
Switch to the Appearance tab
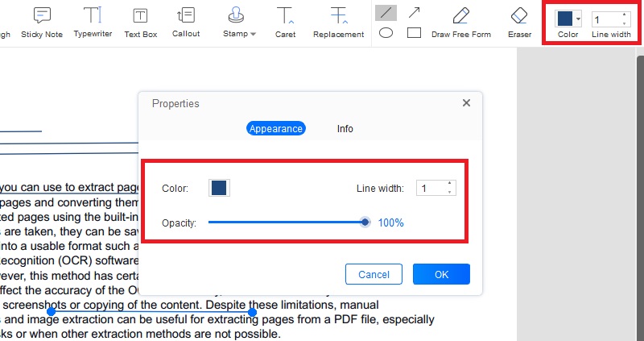[275, 129]
